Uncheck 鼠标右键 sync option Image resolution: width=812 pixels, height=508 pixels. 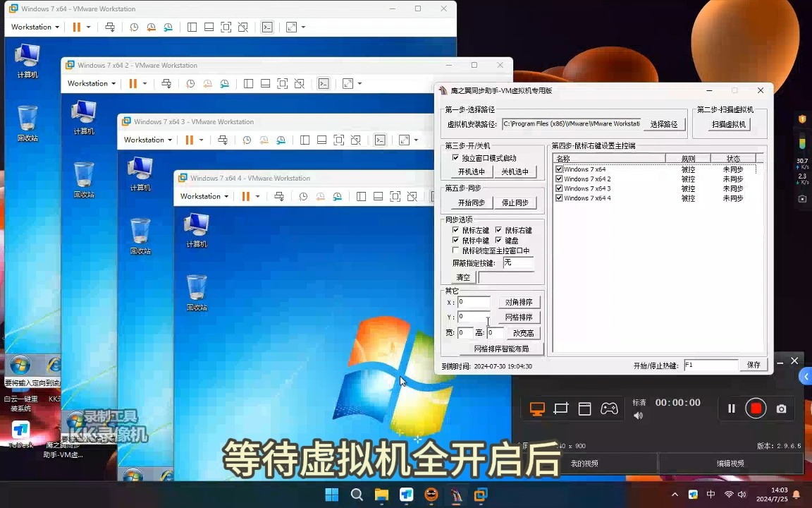click(498, 229)
